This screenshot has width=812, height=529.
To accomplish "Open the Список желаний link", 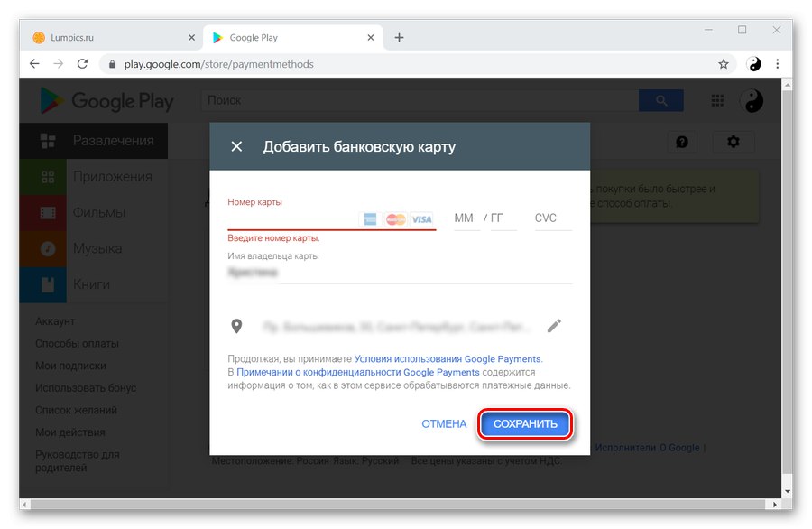I will (76, 411).
